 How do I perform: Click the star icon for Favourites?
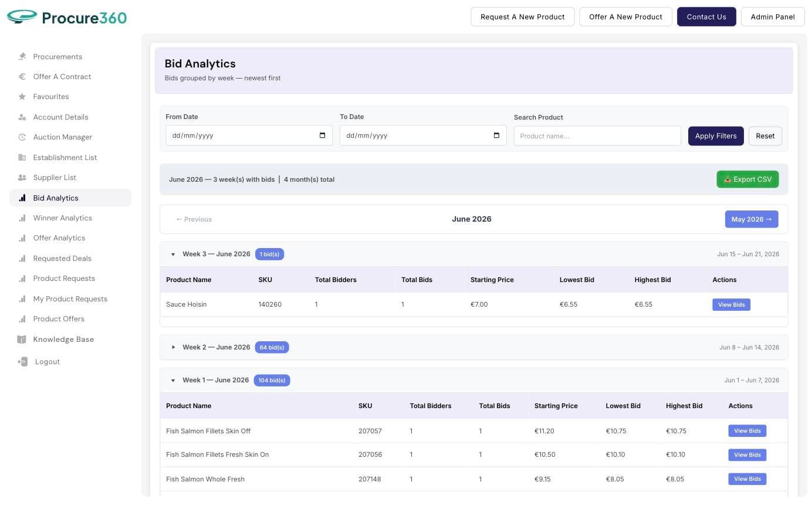click(22, 97)
